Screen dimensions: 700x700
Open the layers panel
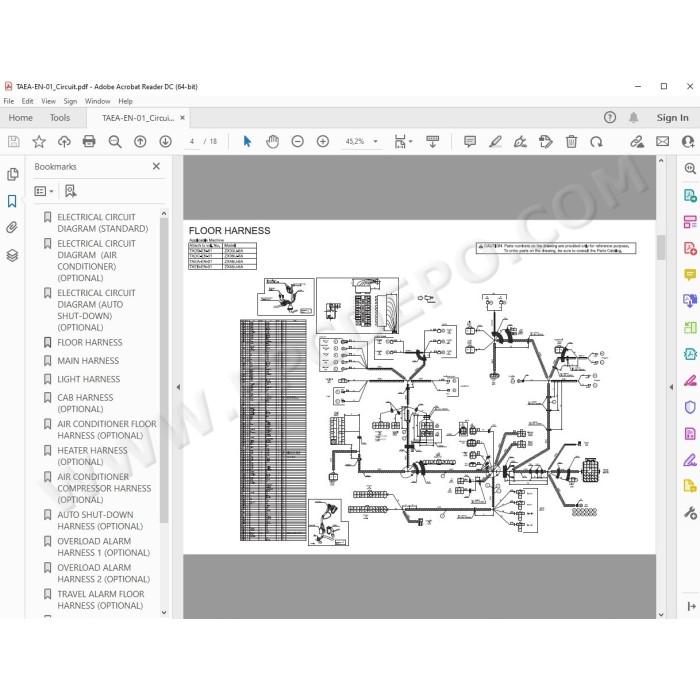coord(12,255)
